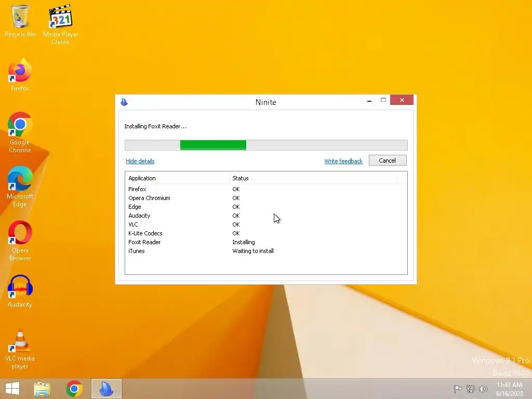
Task: Maximize the Ninite window
Action: (383, 100)
